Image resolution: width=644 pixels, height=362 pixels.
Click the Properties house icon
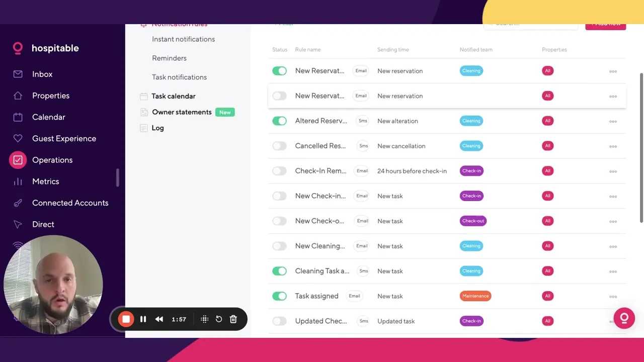click(x=18, y=96)
